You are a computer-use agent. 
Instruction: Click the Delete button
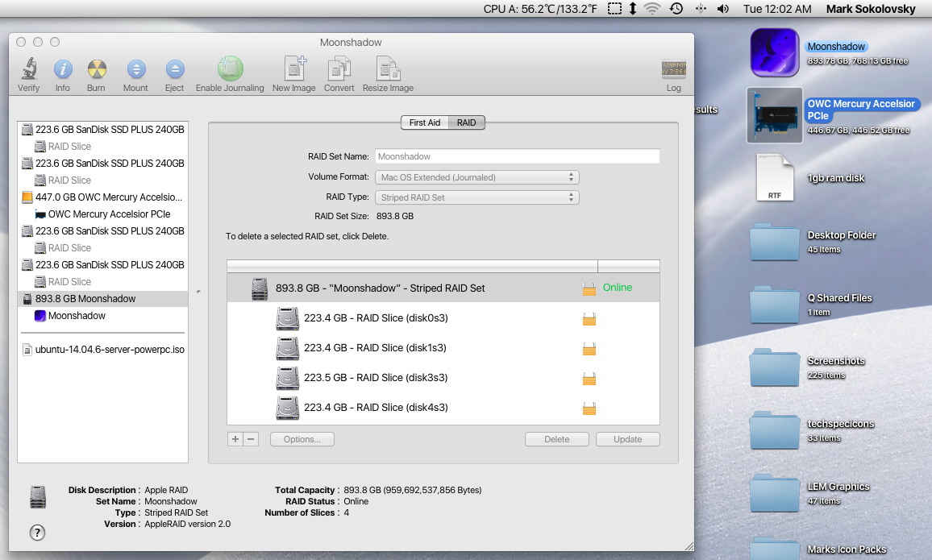[x=556, y=439]
